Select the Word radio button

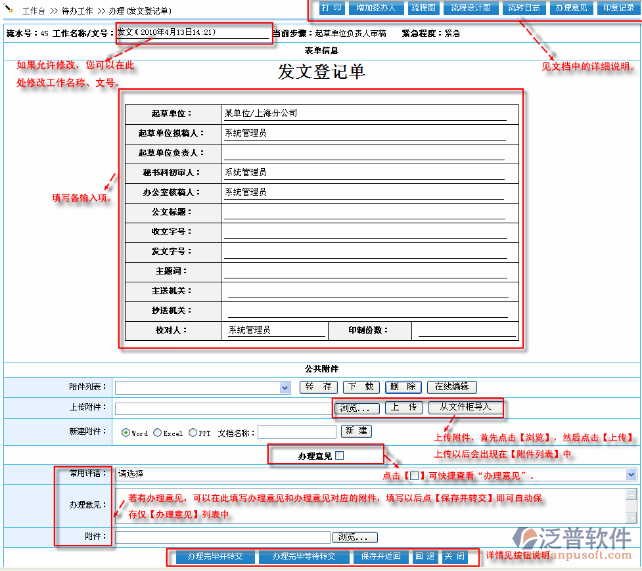tap(126, 432)
